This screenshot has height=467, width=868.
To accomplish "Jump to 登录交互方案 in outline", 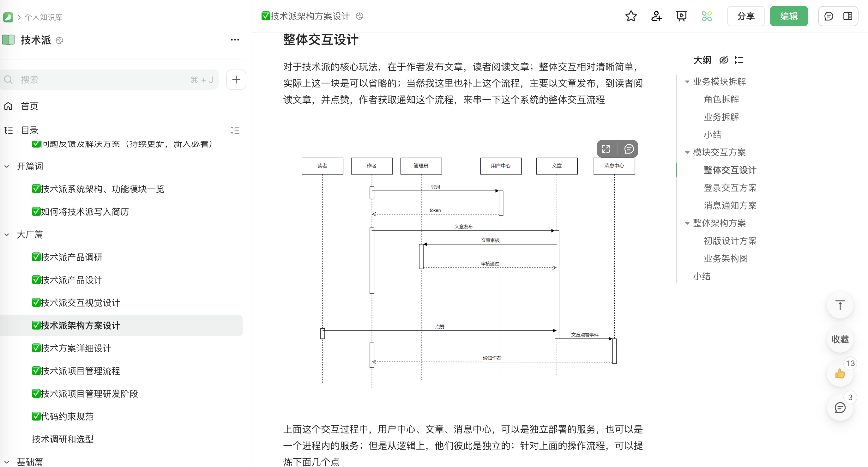I will coord(730,188).
